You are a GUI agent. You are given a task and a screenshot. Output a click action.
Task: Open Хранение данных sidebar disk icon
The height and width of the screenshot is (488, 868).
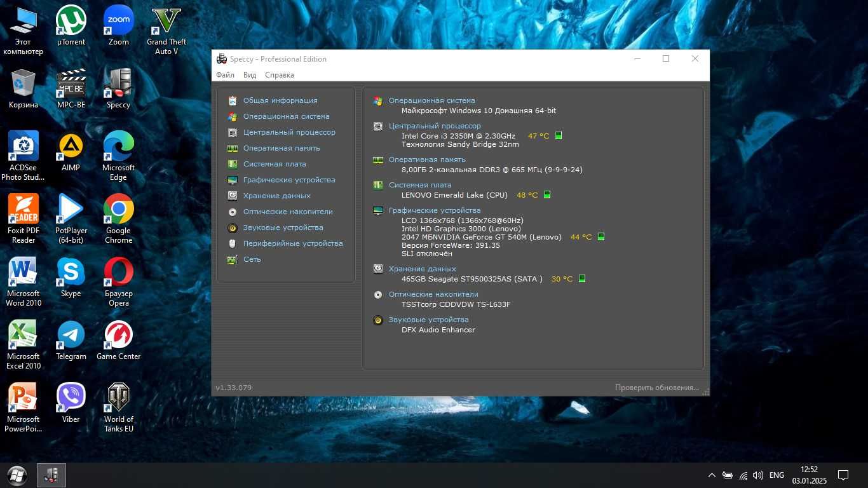[x=233, y=196]
